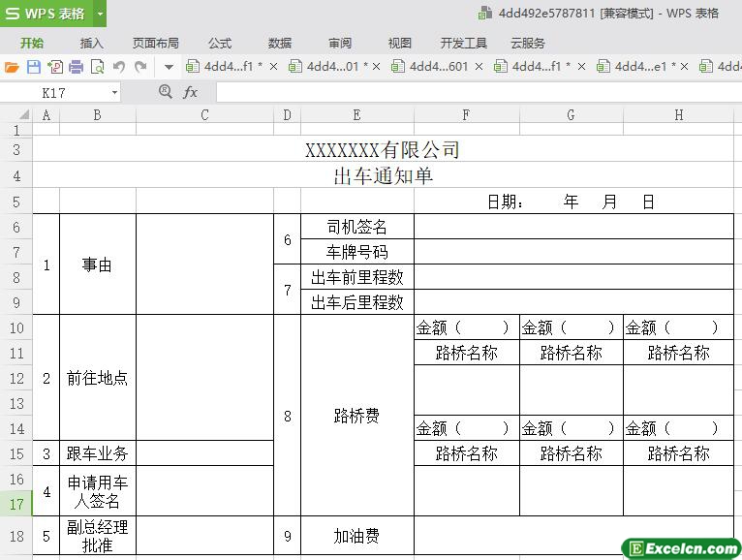Image resolution: width=742 pixels, height=560 pixels.
Task: Open the 页面布局 ribbon tab
Action: coord(156,43)
